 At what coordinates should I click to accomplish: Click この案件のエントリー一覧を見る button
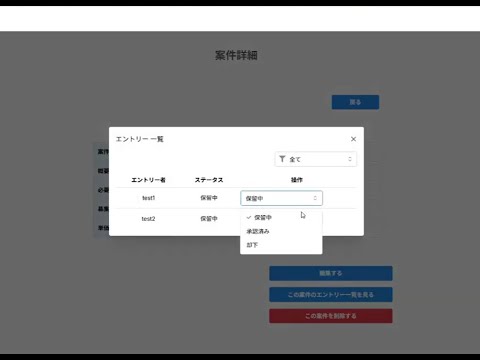331,295
